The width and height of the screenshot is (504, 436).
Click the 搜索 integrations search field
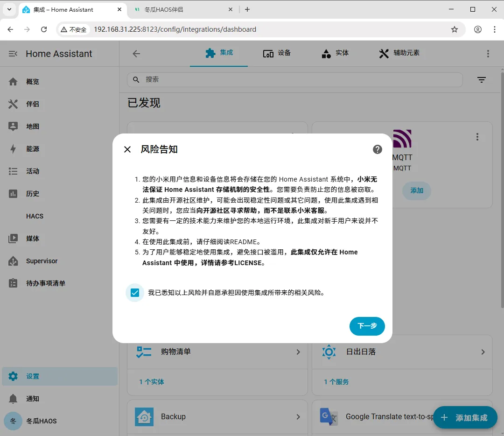pos(295,80)
